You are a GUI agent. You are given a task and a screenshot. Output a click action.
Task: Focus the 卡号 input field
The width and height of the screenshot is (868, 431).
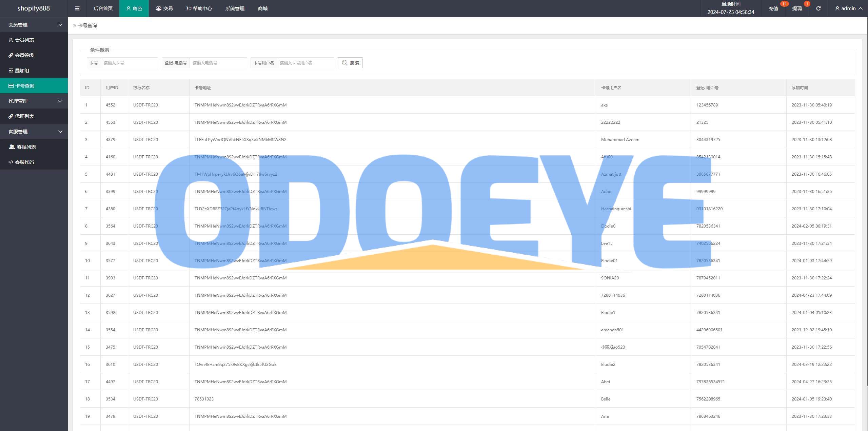point(129,63)
